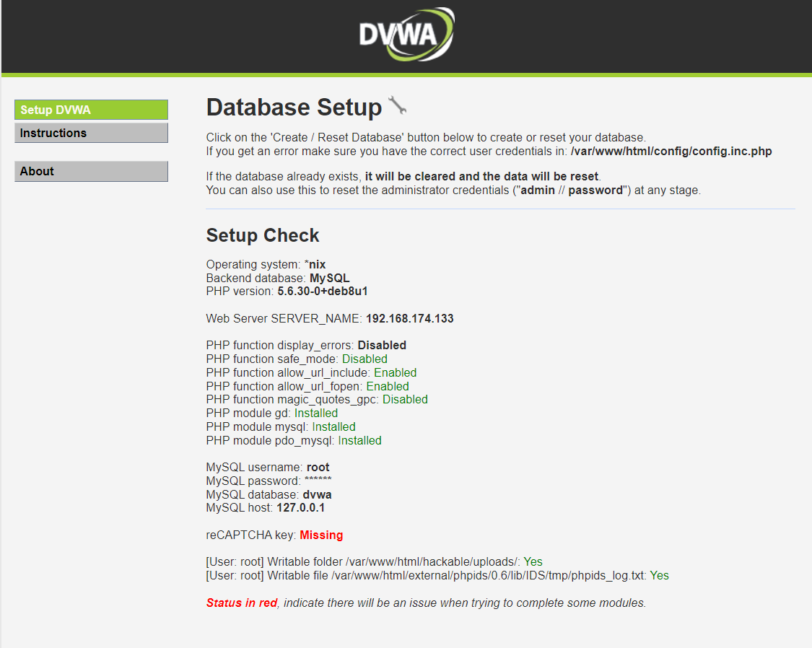Click the red reCAPTCHA key Missing status

tap(321, 535)
